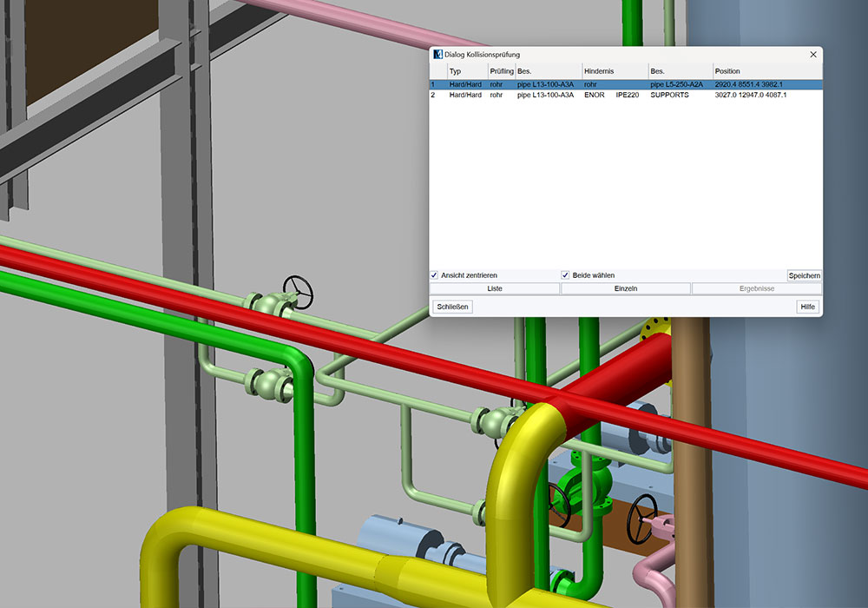Click the Prüfling column header
868x608 pixels.
click(501, 70)
